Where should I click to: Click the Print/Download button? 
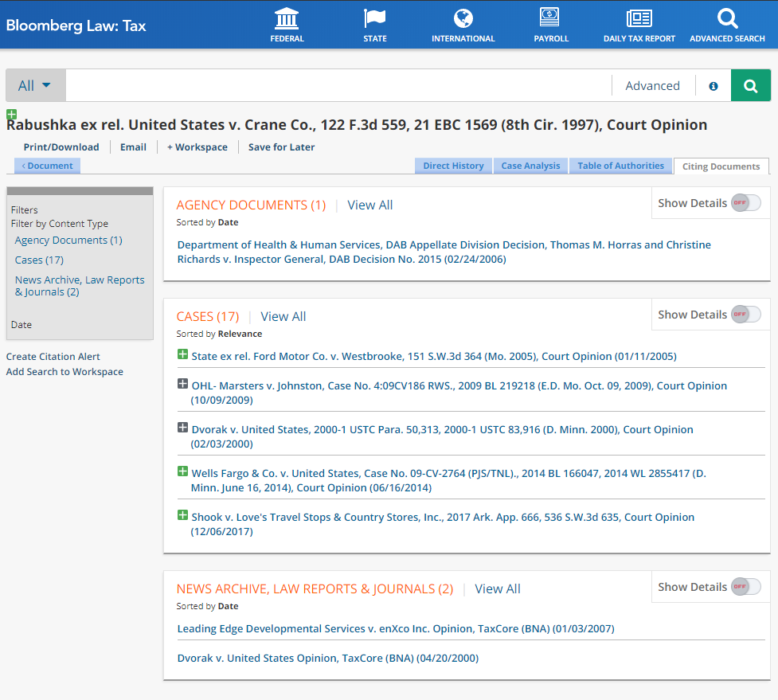(61, 147)
